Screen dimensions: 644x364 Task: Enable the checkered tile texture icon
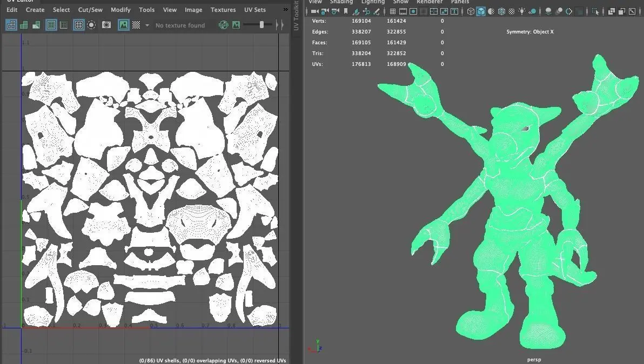pyautogui.click(x=136, y=25)
